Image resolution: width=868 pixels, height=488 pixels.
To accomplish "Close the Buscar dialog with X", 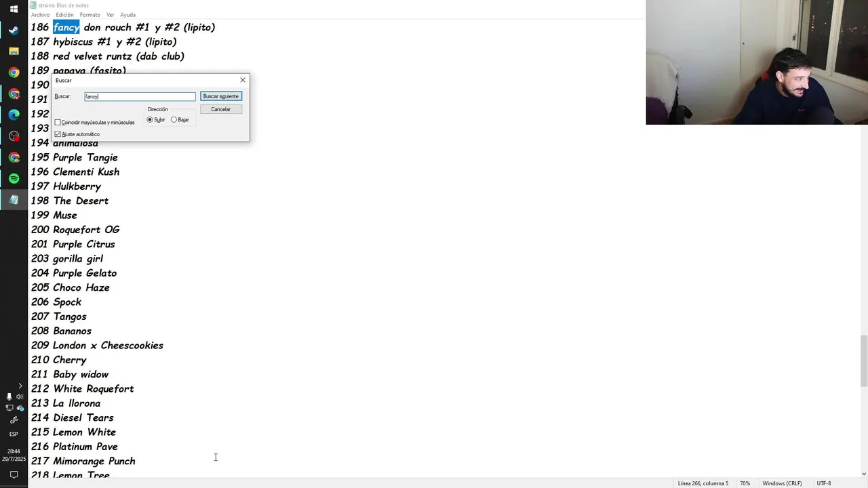I will coord(243,80).
